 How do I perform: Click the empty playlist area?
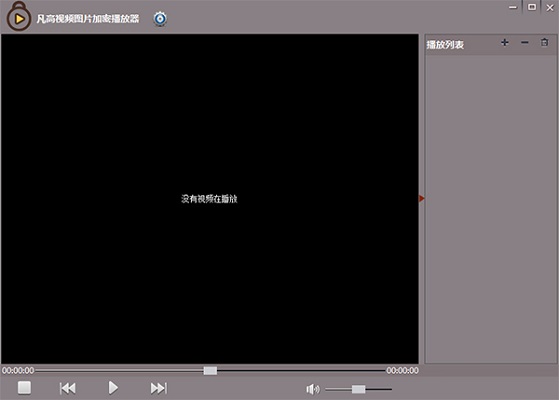491,209
